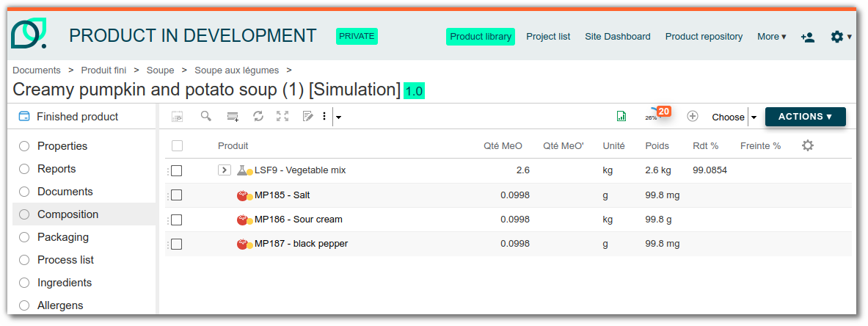The width and height of the screenshot is (868, 326).
Task: Open the ACTIONS dropdown button
Action: pyautogui.click(x=806, y=117)
